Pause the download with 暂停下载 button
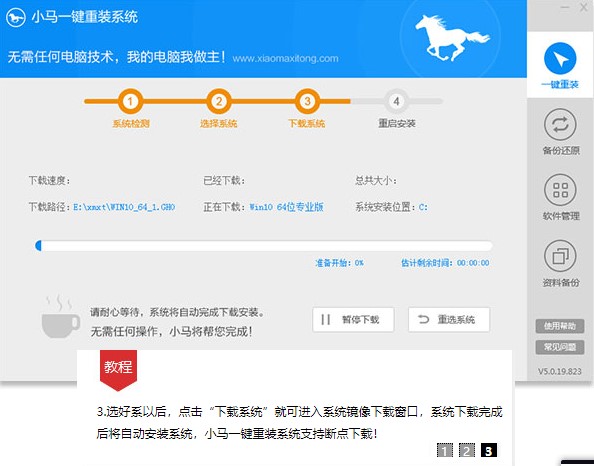 point(353,319)
